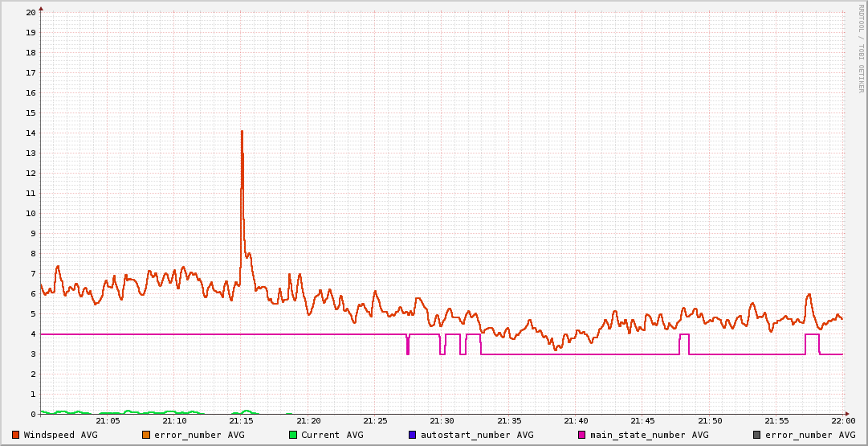This screenshot has width=868, height=446.
Task: Select the Windspeed AVG legend label
Action: (x=60, y=435)
